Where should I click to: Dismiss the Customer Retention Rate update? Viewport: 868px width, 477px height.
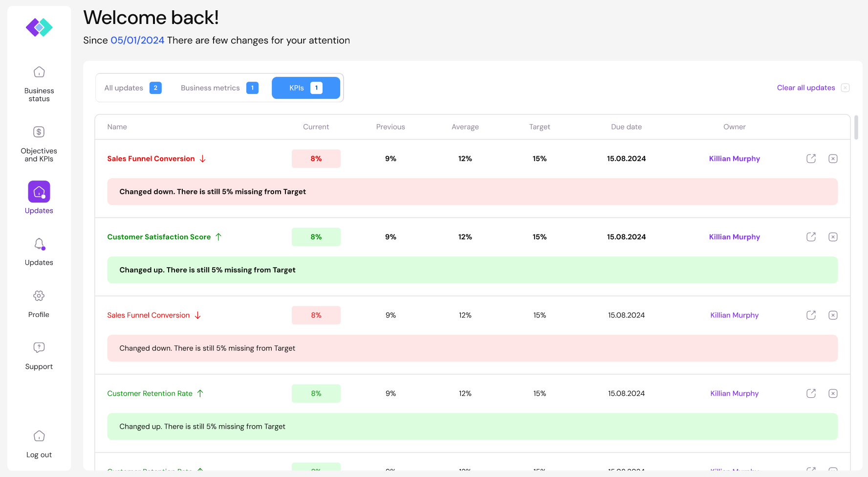pos(833,393)
